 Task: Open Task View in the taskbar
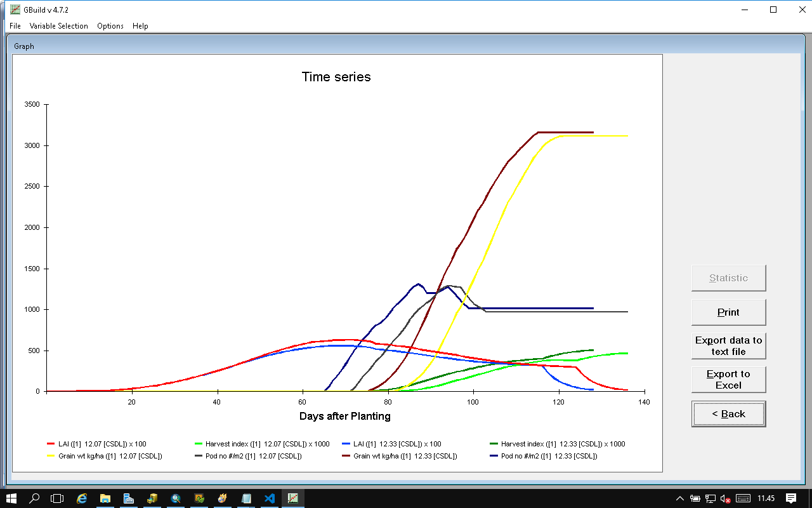coord(58,498)
